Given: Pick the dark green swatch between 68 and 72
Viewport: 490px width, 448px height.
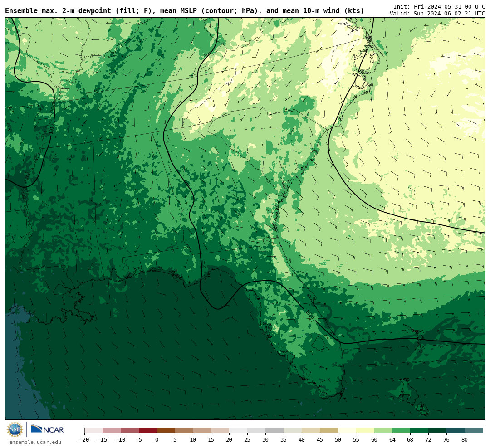Looking at the screenshot, I should tap(420, 431).
